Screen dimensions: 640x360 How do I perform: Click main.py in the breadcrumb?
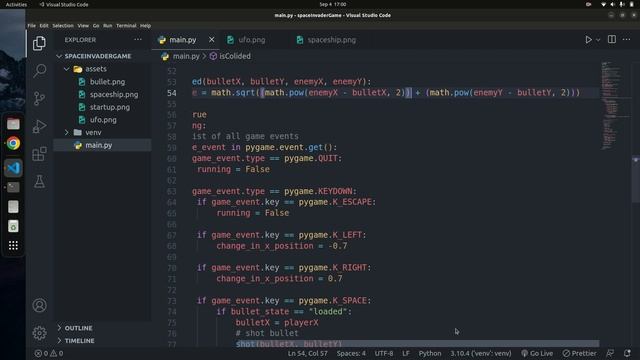click(x=186, y=56)
